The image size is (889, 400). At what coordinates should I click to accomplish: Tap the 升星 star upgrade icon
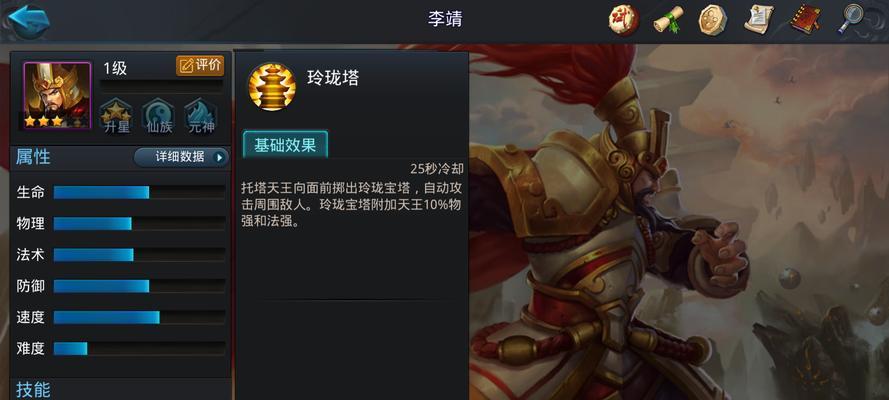click(117, 116)
